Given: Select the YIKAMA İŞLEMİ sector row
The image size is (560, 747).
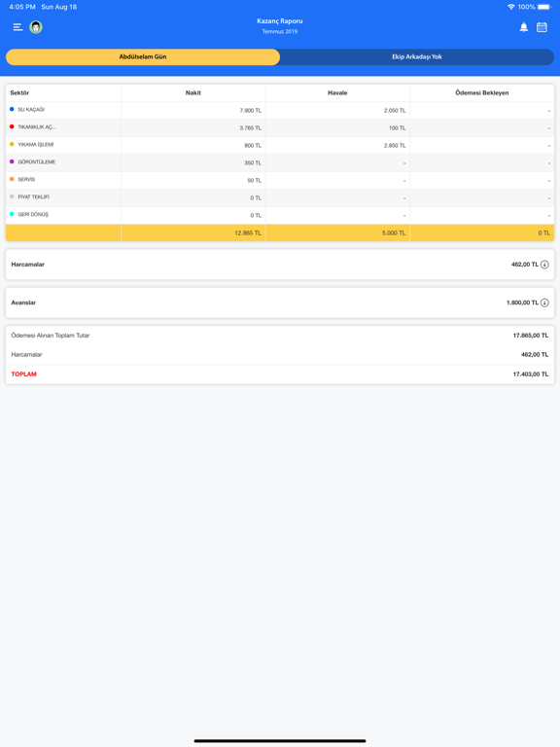Looking at the screenshot, I should point(280,145).
